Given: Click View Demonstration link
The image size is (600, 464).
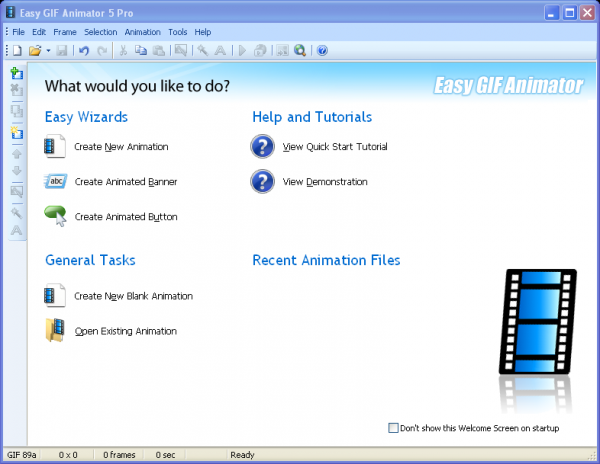Looking at the screenshot, I should tap(325, 182).
